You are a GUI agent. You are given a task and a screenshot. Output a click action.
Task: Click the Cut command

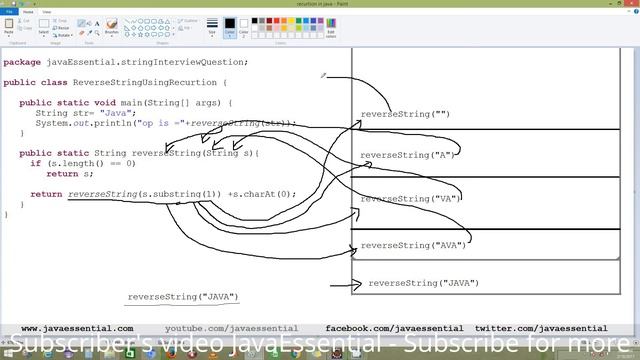tap(24, 21)
